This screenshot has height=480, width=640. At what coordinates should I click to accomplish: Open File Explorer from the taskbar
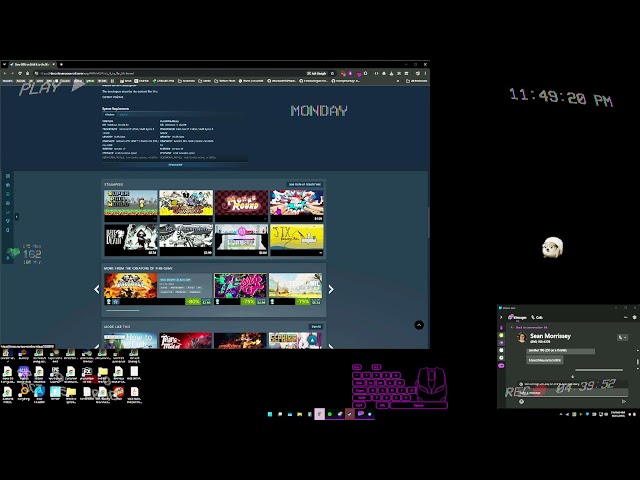click(x=300, y=414)
